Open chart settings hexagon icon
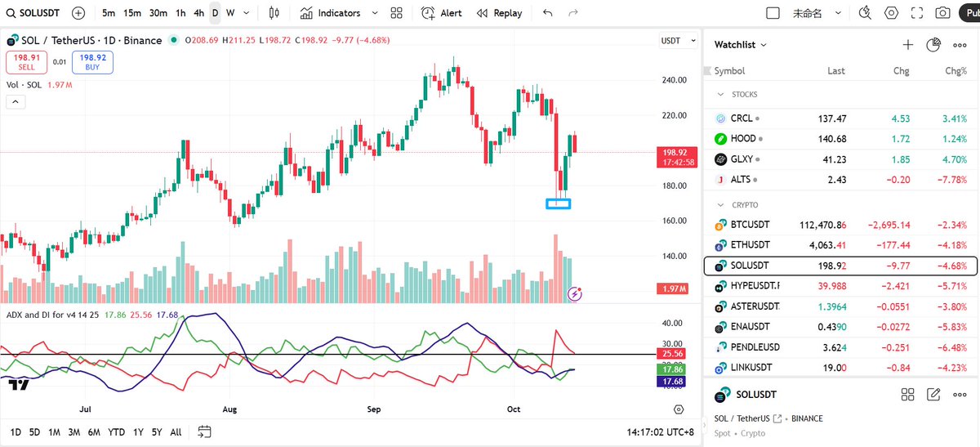This screenshot has width=980, height=447. (891, 13)
